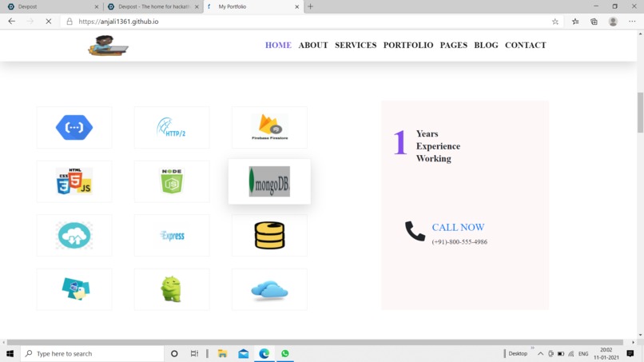The width and height of the screenshot is (644, 362).
Task: Open WhatsApp from taskbar
Action: pyautogui.click(x=285, y=353)
